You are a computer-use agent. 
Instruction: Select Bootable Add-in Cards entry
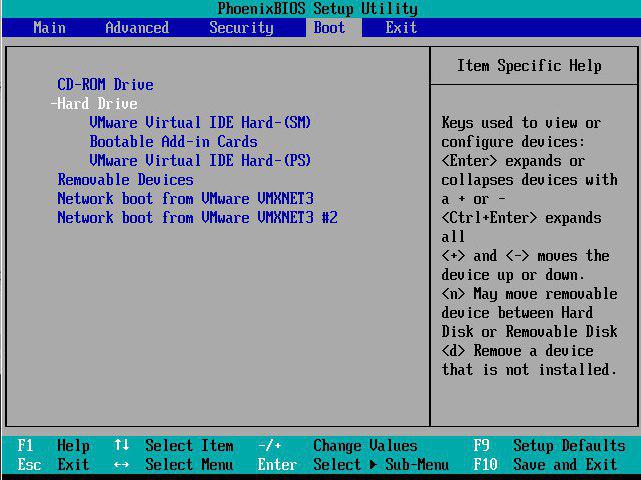[x=173, y=141]
